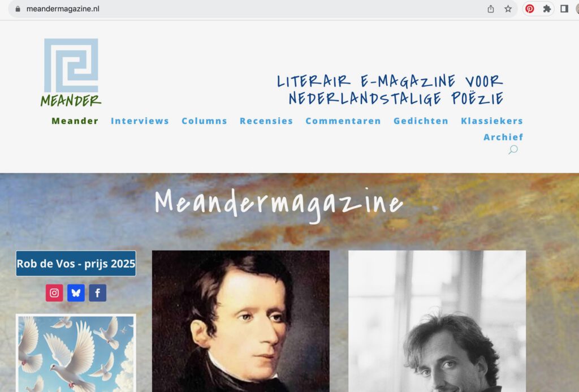Open the Klassiekers link

tap(492, 121)
